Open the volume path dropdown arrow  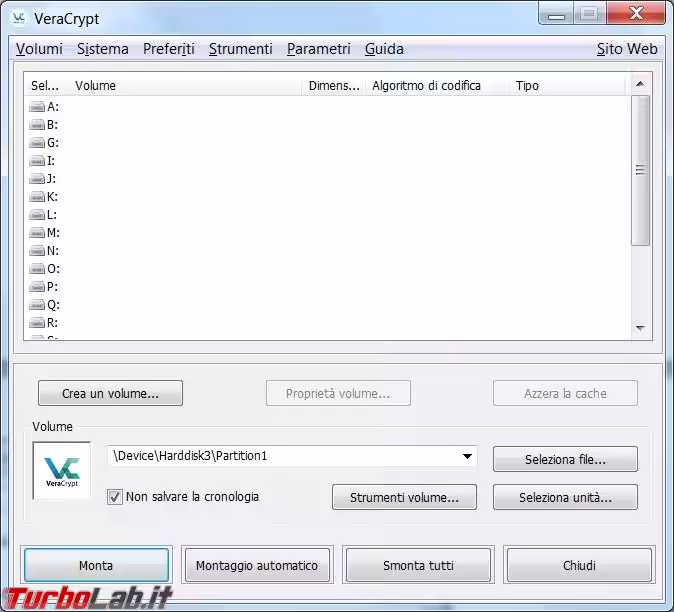[467, 456]
